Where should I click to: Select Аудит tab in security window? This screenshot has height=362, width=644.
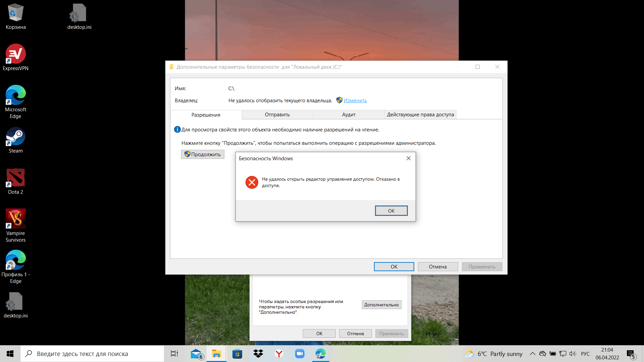click(x=349, y=115)
